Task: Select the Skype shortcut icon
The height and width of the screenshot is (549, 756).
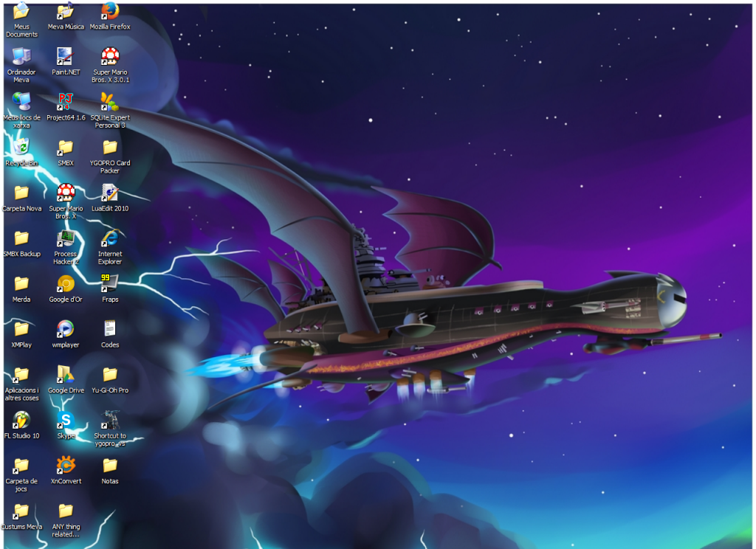Action: 66,420
